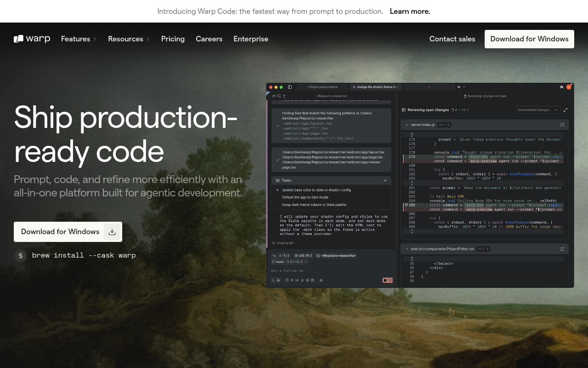Click Contact sales
Viewport: 588px width, 368px height.
tap(452, 39)
